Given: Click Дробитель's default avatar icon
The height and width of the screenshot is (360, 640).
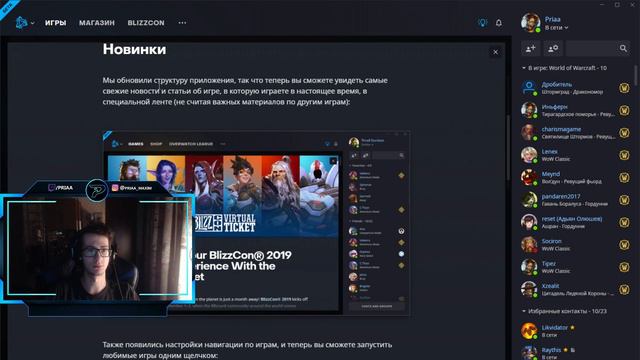Looking at the screenshot, I should point(529,87).
